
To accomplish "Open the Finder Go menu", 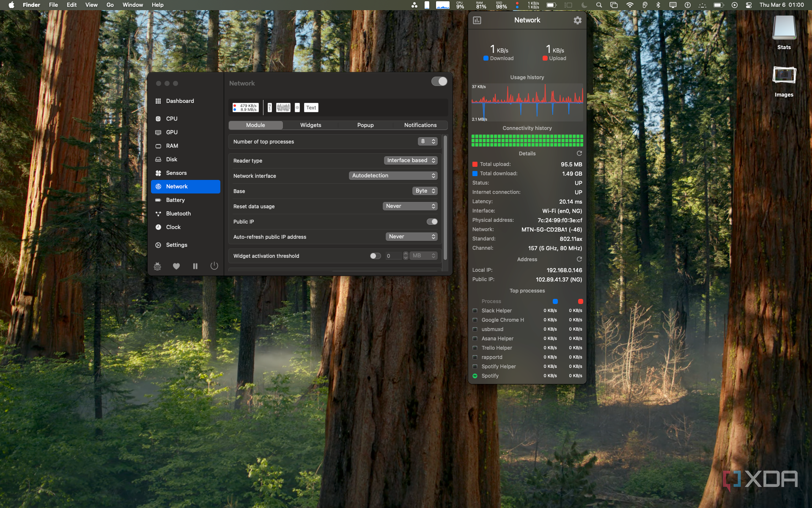I will tap(110, 5).
